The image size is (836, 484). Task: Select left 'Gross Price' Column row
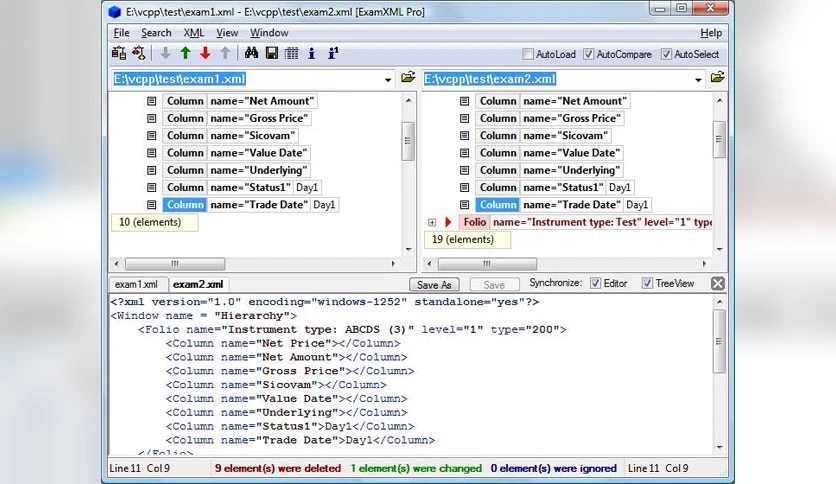(237, 118)
